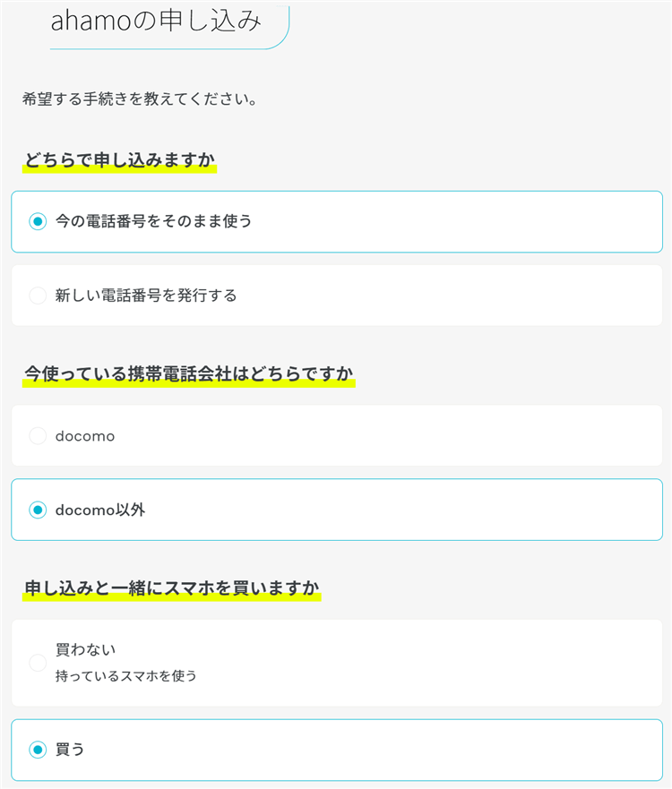Select the 買う radio button

click(38, 750)
